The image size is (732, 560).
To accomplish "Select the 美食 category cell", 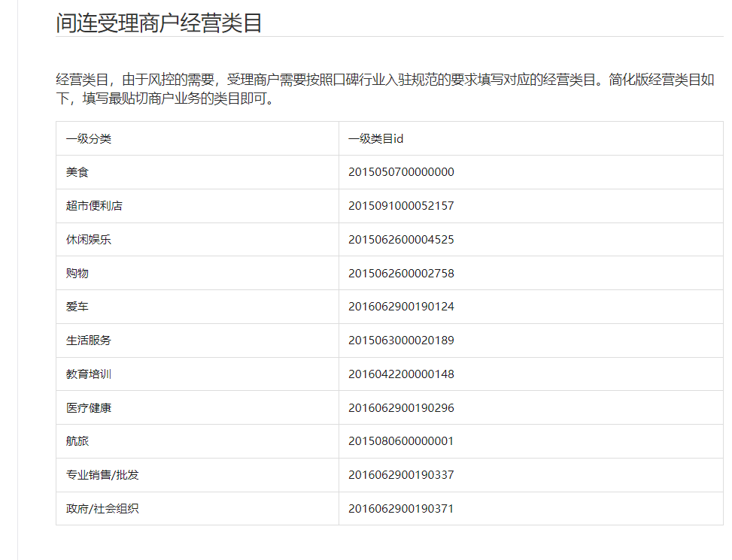I will coord(77,172).
